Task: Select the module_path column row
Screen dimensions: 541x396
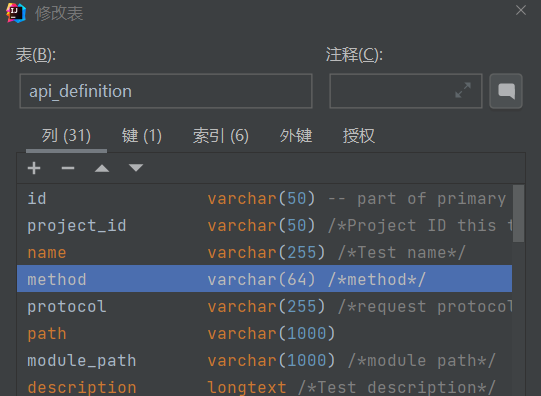Action: point(264,360)
